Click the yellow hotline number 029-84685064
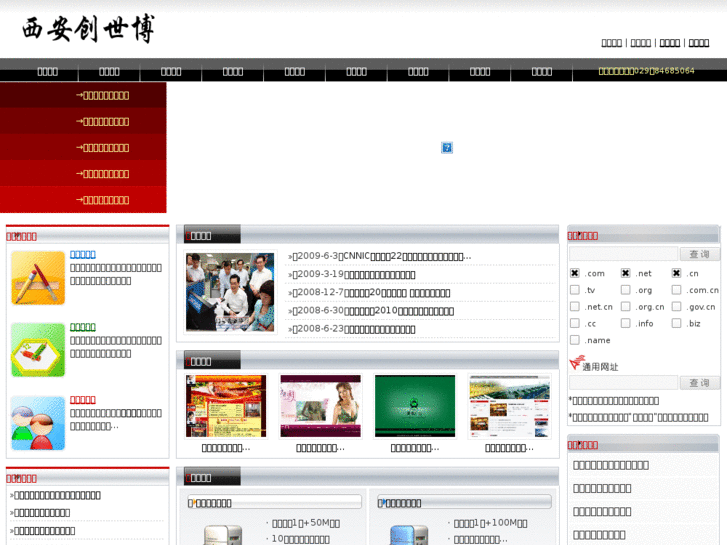The width and height of the screenshot is (727, 545). [646, 71]
